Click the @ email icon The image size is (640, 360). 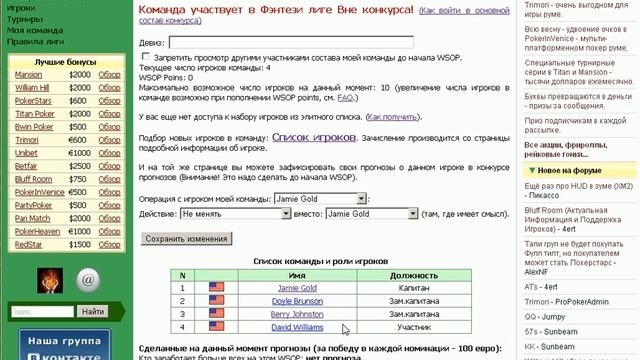tap(88, 280)
